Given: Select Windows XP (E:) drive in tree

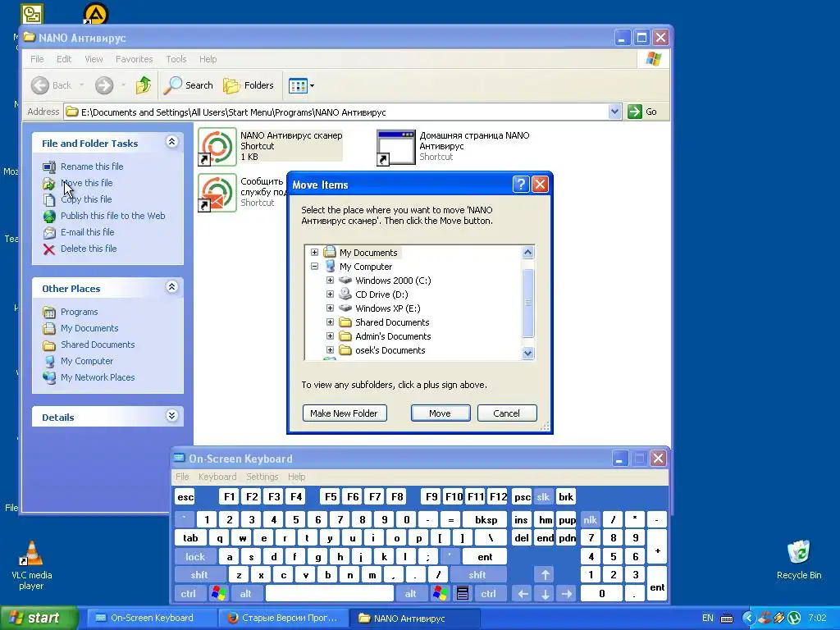Looking at the screenshot, I should click(387, 308).
